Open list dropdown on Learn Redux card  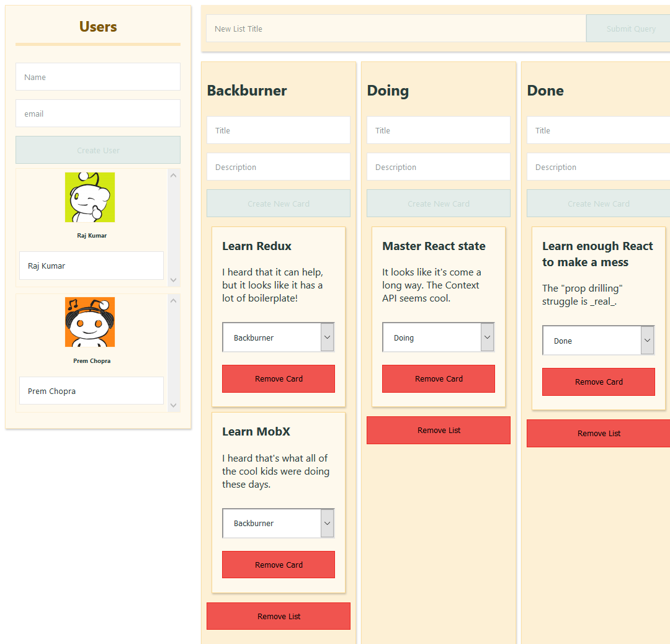pos(278,337)
